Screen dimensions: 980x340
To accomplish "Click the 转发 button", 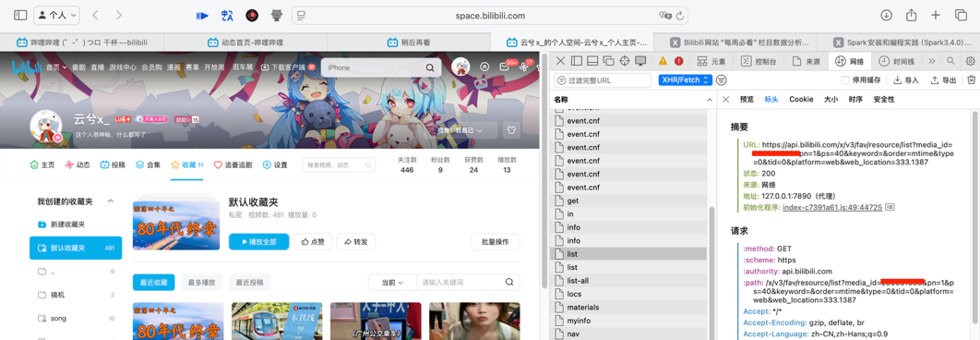I will coord(355,242).
